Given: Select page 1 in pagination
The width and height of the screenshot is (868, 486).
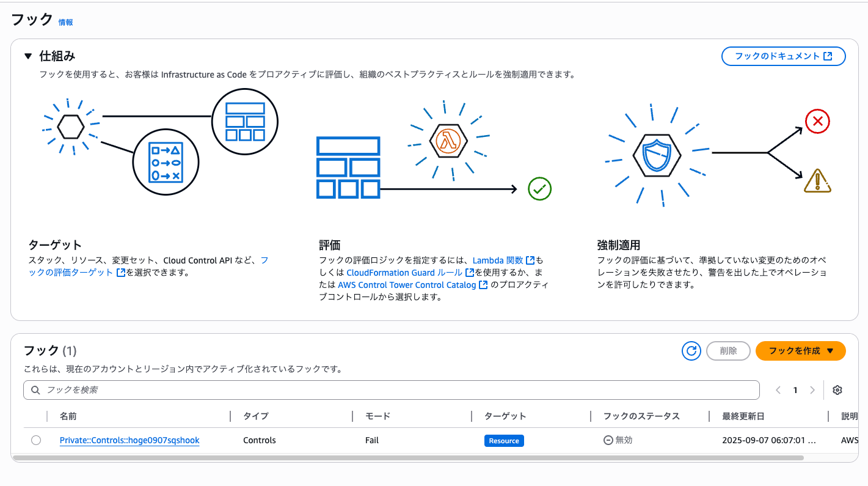Looking at the screenshot, I should click(x=795, y=390).
